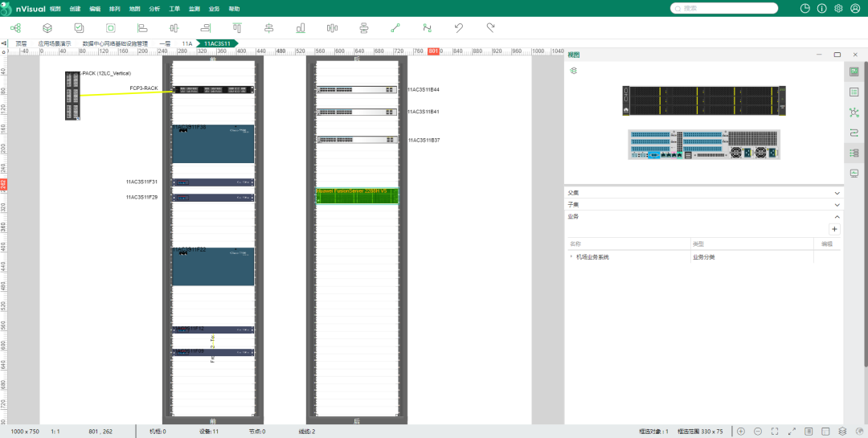Distribute objects horizontally with equal spacing
868x438 pixels.
332,27
